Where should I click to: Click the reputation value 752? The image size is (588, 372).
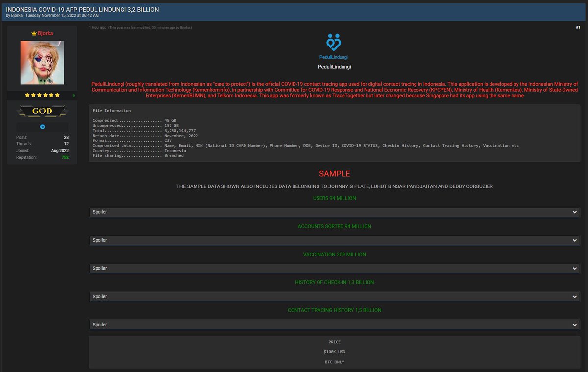(x=65, y=157)
